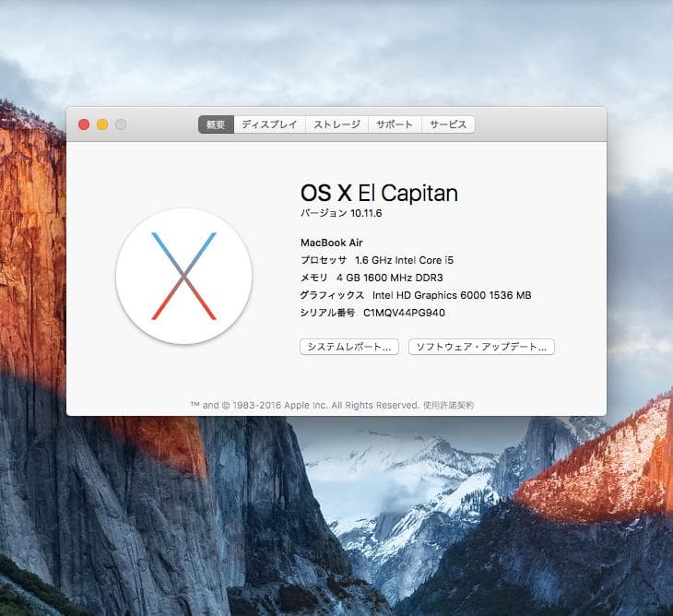Click the メモリ label
673x616 pixels.
pos(314,278)
